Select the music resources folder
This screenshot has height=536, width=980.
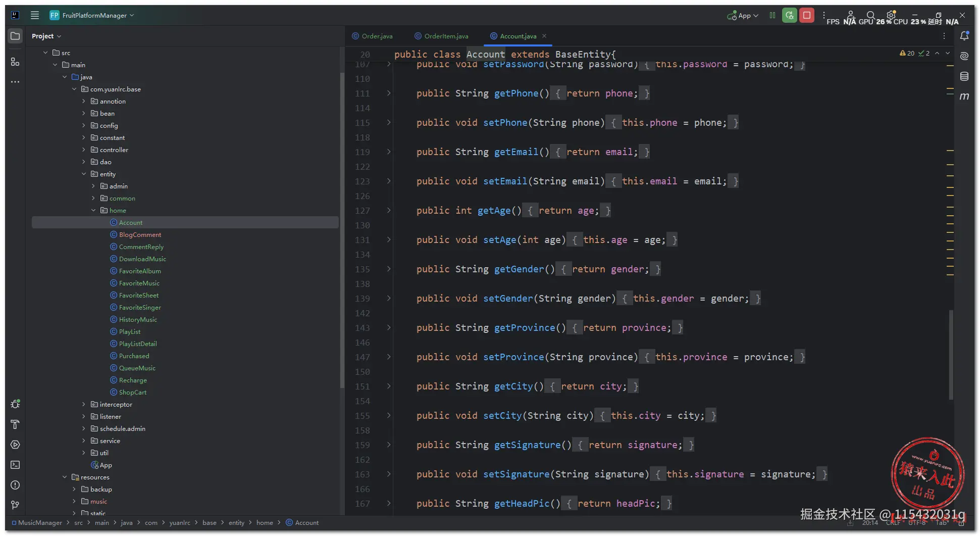[x=98, y=501]
